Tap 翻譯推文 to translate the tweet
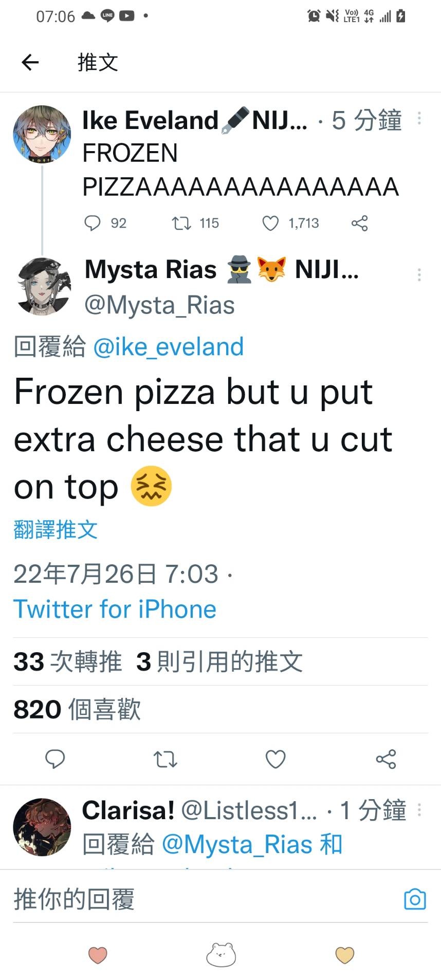 [56, 529]
